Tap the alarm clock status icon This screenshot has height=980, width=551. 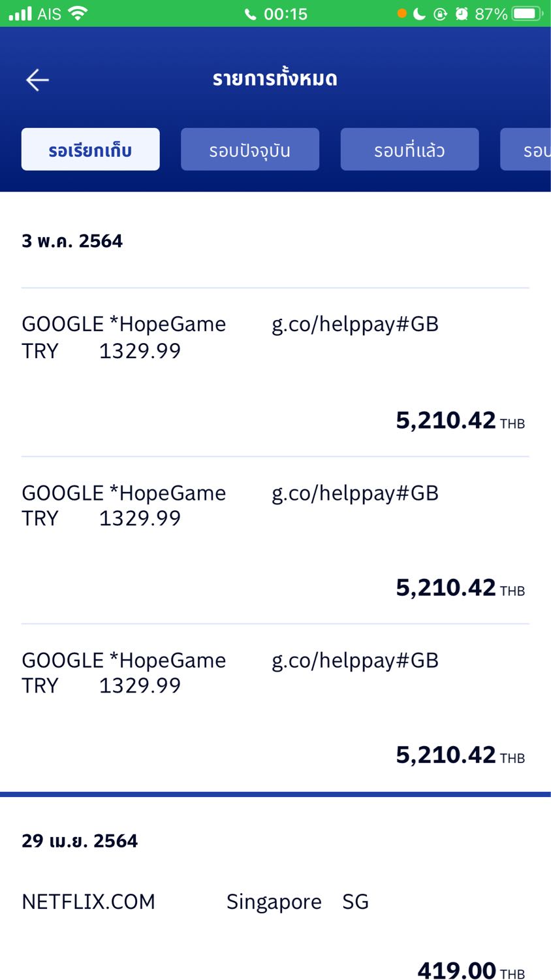[462, 14]
